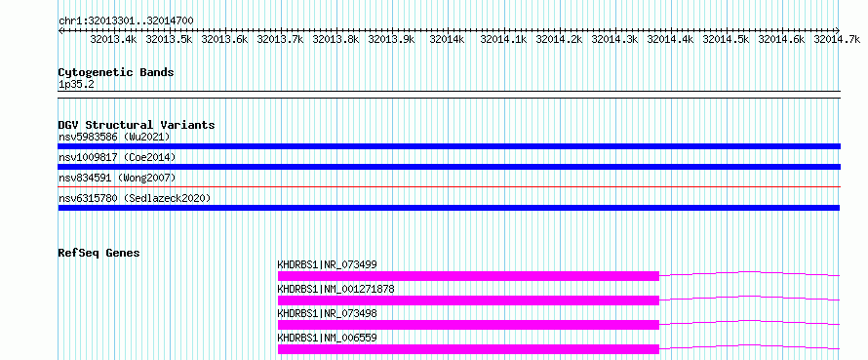Click the 32014k ruler tick label
The width and height of the screenshot is (868, 360).
[447, 39]
